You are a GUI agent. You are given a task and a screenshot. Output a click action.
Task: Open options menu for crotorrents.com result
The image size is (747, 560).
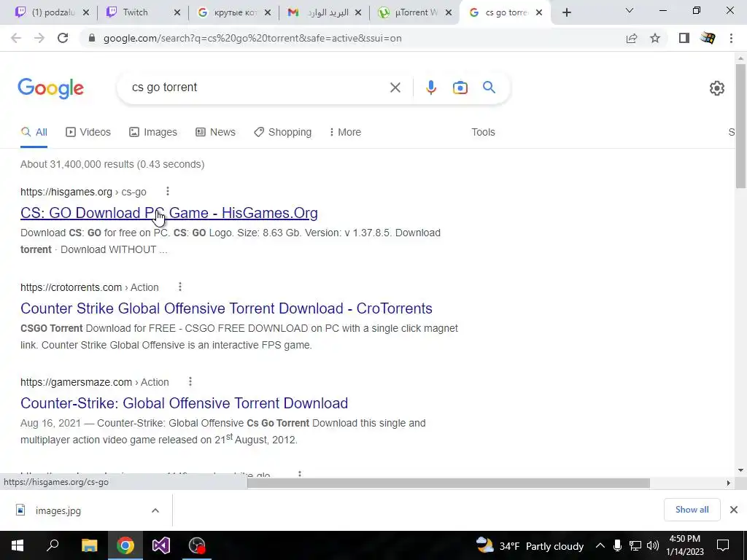click(x=180, y=287)
